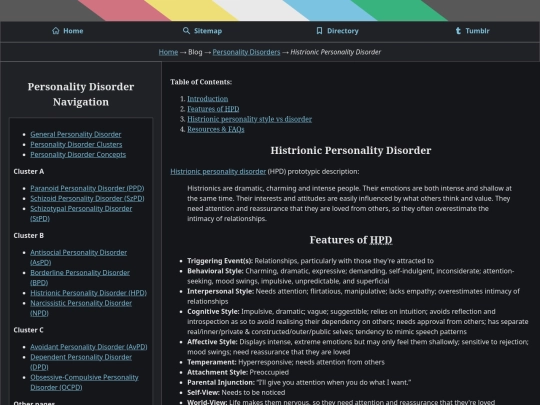540x405 pixels.
Task: Jump to Features of HPD section
Action: (213, 109)
